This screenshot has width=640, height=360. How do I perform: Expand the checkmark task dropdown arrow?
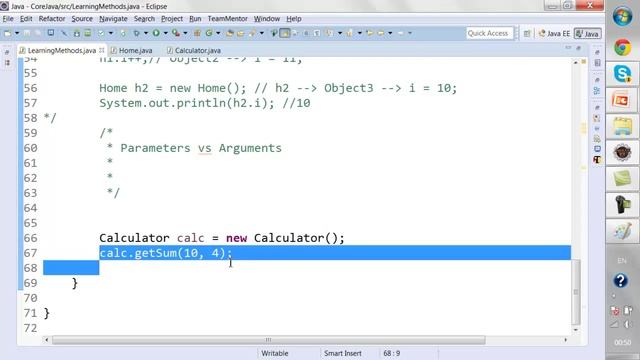pos(111,33)
